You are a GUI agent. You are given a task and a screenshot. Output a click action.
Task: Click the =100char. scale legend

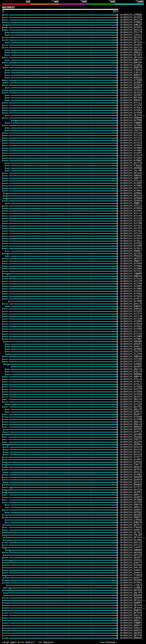108,642
